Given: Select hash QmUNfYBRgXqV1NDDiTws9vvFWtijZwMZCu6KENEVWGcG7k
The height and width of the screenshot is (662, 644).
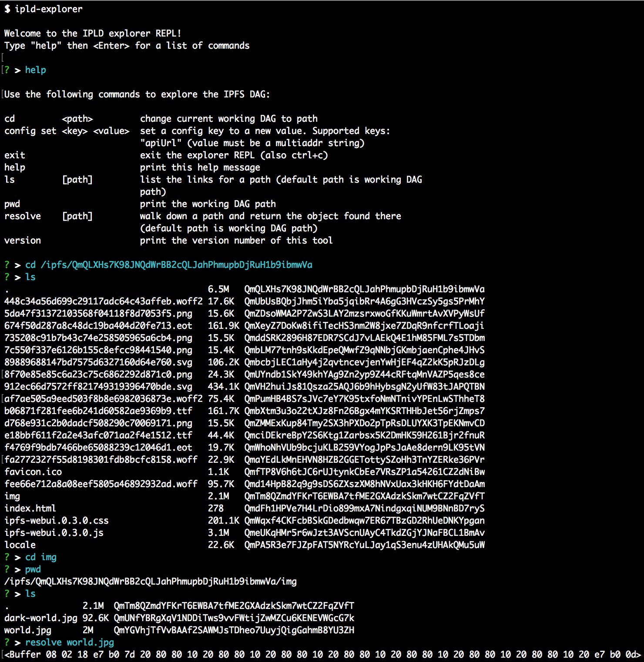Looking at the screenshot, I should (x=234, y=618).
